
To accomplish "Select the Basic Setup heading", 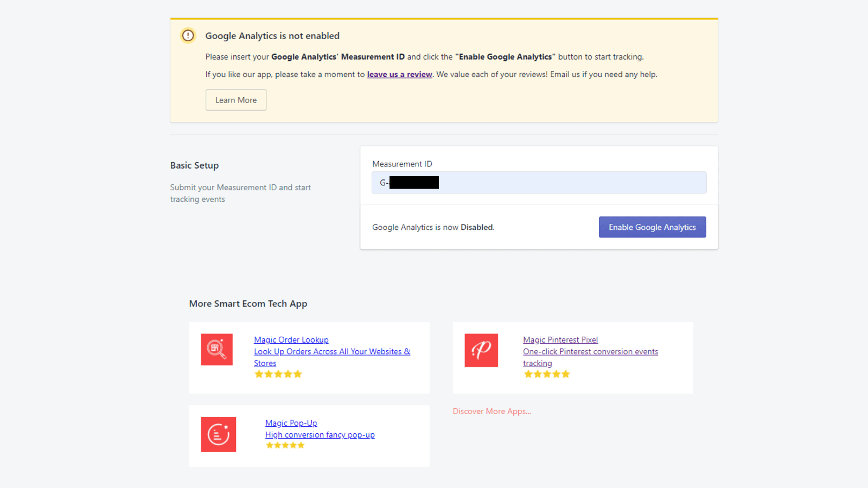I will coord(194,165).
